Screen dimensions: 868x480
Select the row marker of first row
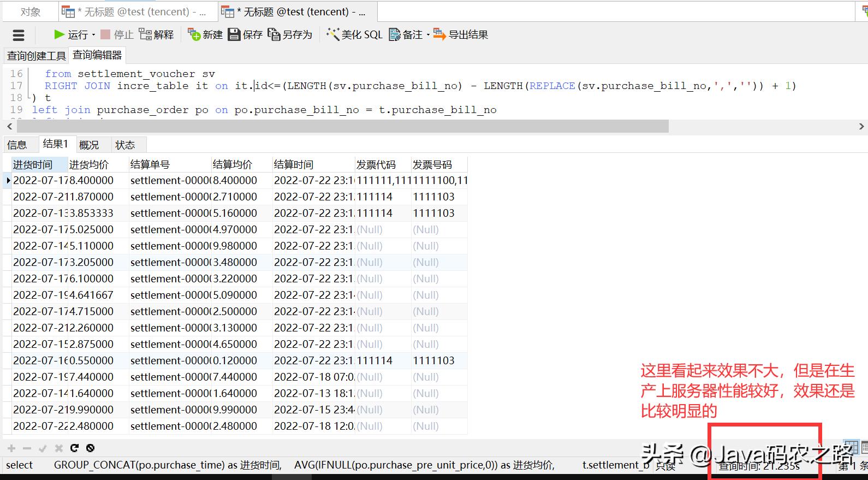pos(8,180)
